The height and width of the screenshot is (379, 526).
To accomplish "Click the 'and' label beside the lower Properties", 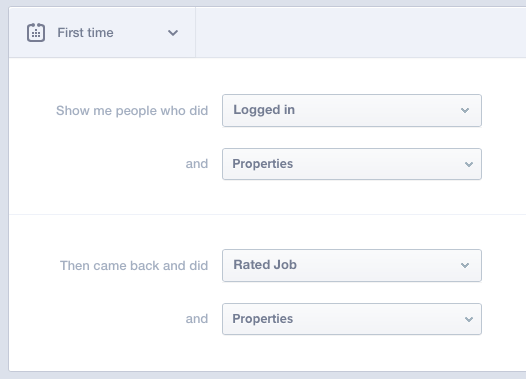I will [x=197, y=319].
